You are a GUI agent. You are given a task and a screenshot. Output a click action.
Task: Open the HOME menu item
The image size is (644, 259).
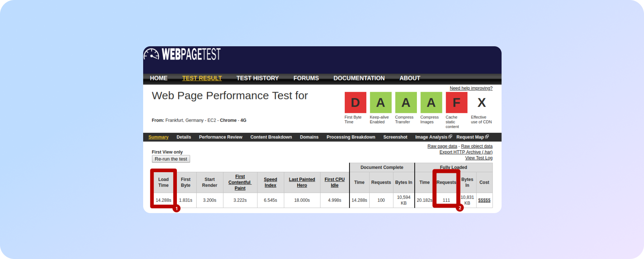[159, 78]
